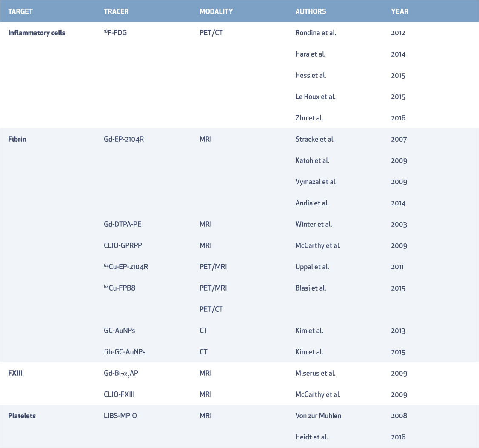Image resolution: width=479 pixels, height=448 pixels.
Task: Select the 'Fibrin' target cell
Action: (17, 140)
